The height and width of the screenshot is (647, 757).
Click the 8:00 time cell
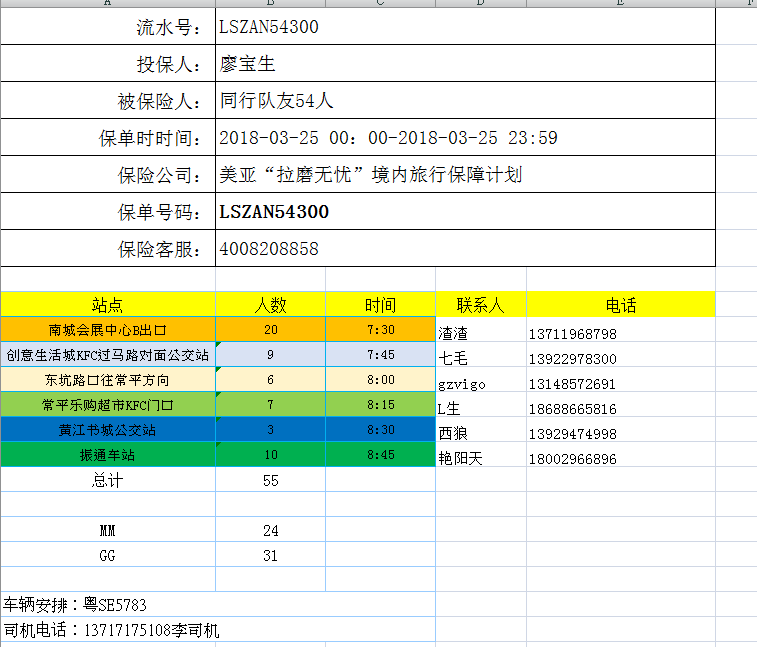point(380,380)
